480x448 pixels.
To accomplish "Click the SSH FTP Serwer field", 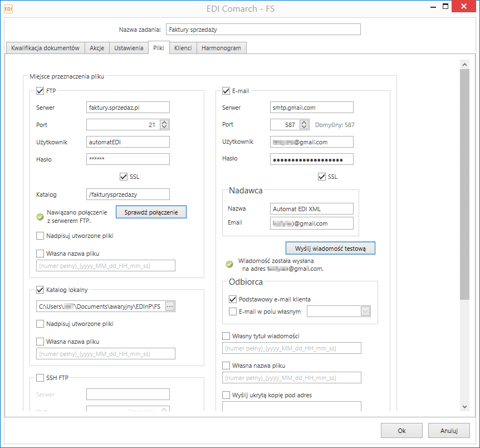I will point(128,395).
